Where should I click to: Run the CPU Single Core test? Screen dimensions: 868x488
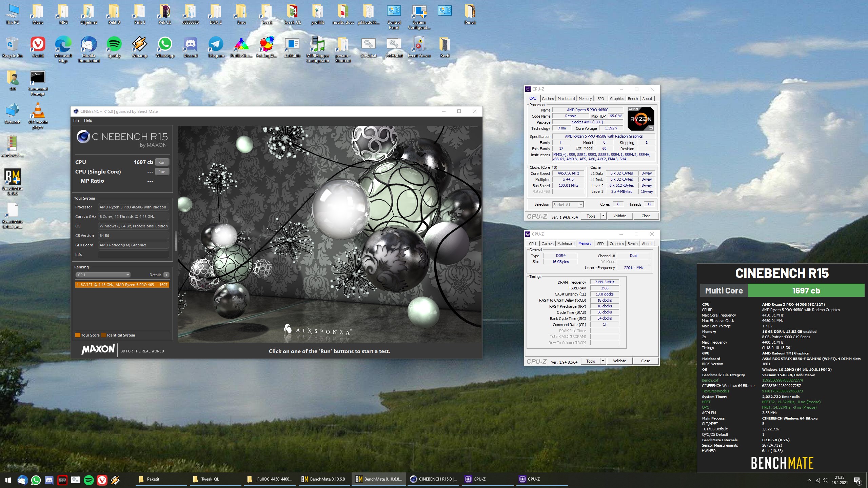[162, 172]
